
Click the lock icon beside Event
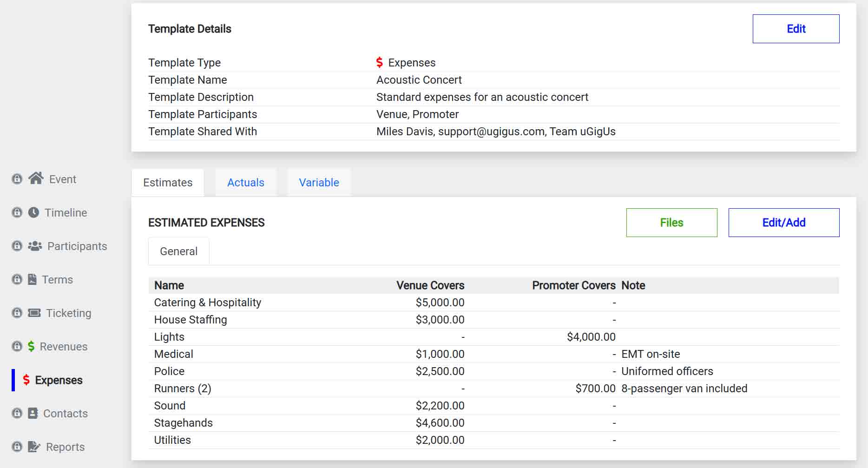tap(17, 179)
